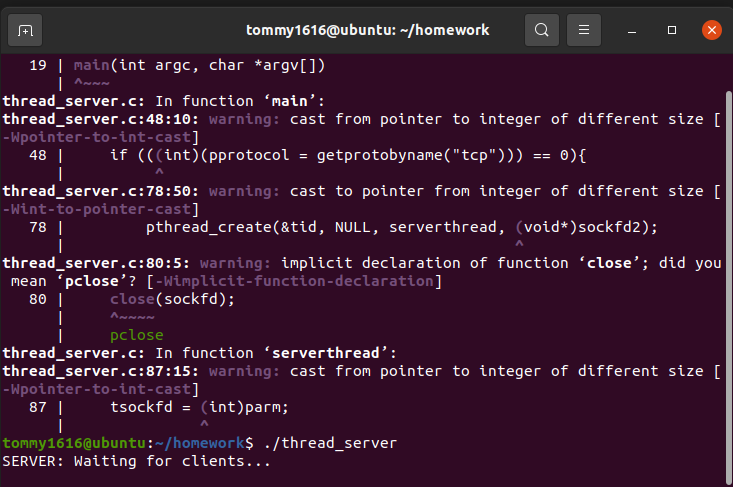Click the close(sockfd); code on line 80
The height and width of the screenshot is (487, 733).
tap(172, 299)
